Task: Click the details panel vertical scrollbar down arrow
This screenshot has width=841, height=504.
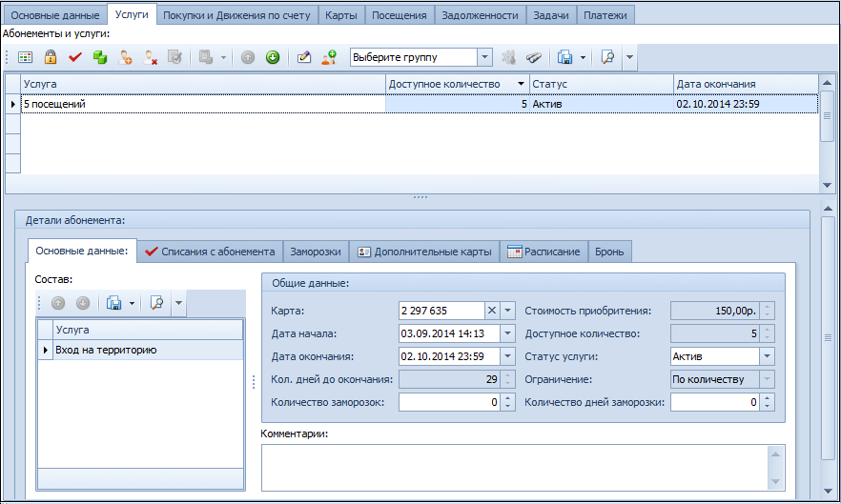Action: tap(828, 491)
